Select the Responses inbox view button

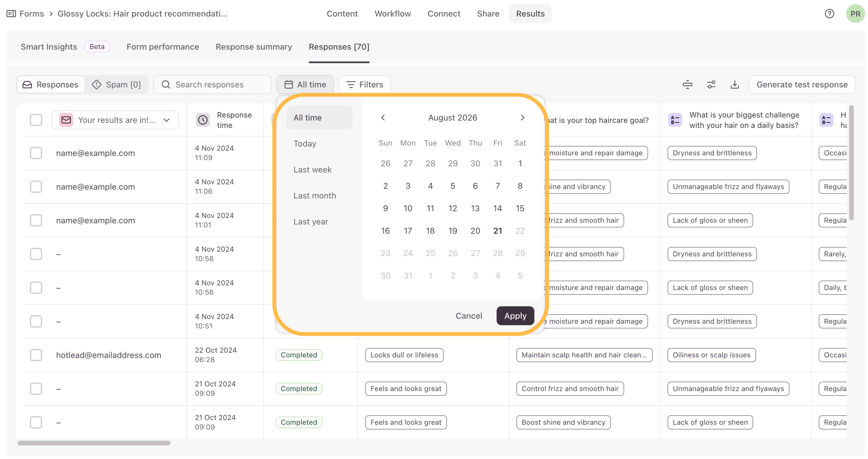(x=50, y=84)
